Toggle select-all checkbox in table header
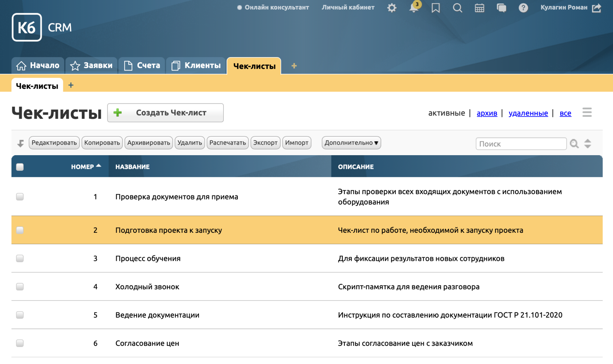613x364 pixels. point(20,167)
